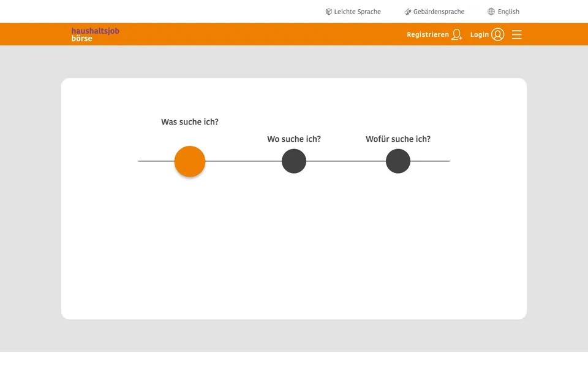Click the Wofür suche ich? label
588x368 pixels.
(398, 139)
